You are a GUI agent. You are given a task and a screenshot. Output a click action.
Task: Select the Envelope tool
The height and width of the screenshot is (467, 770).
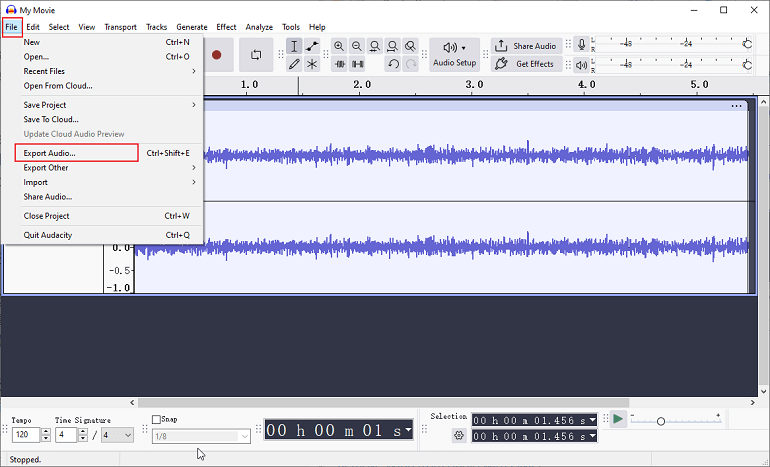(x=312, y=46)
